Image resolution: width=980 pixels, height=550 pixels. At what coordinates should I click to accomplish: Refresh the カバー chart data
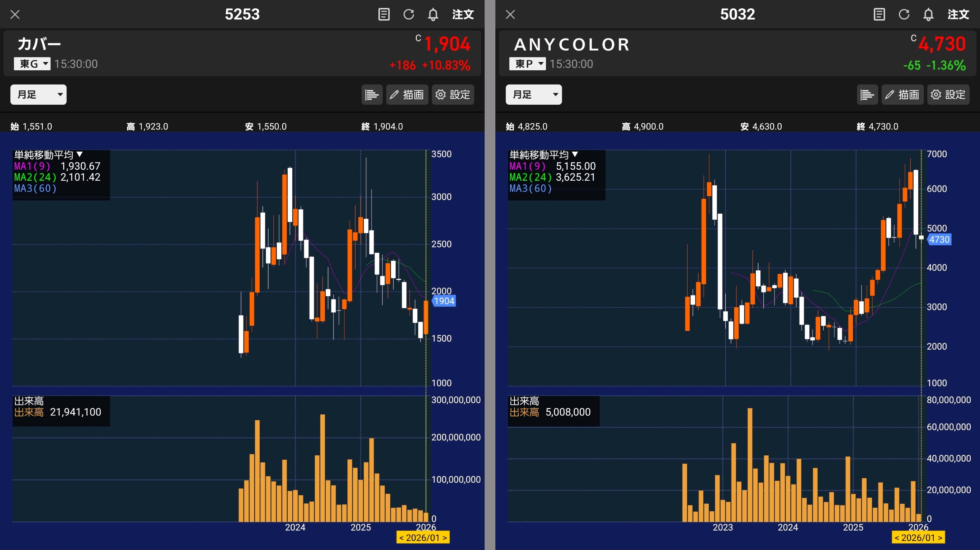(409, 14)
